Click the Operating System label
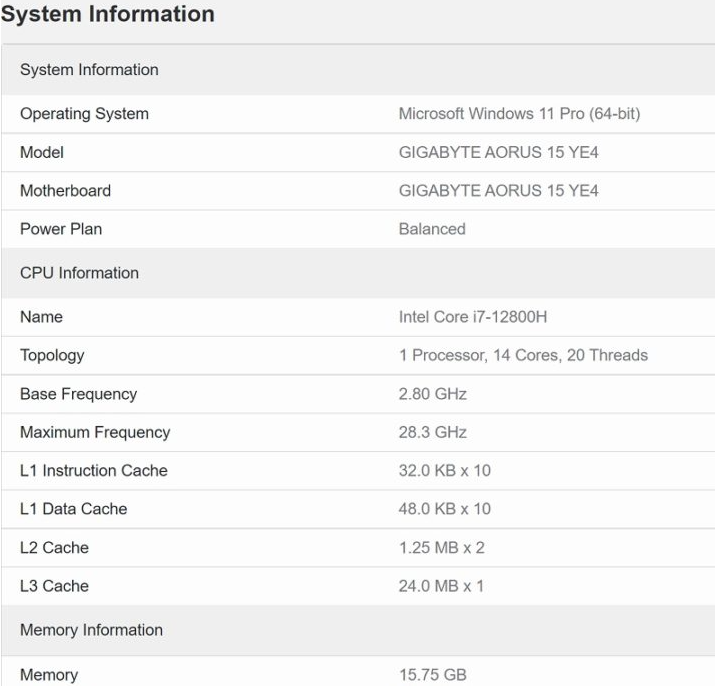 (84, 114)
